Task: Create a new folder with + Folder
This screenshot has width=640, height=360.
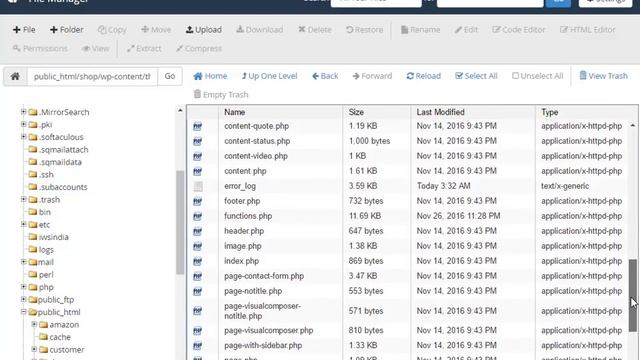Action: [67, 30]
